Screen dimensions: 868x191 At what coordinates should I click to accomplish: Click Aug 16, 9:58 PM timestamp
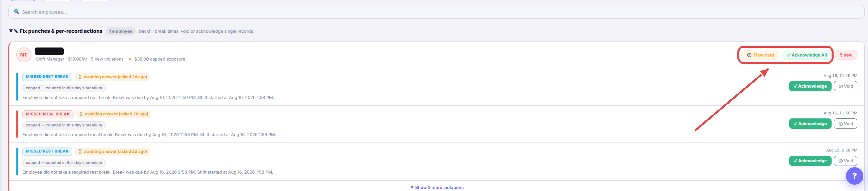(842, 150)
